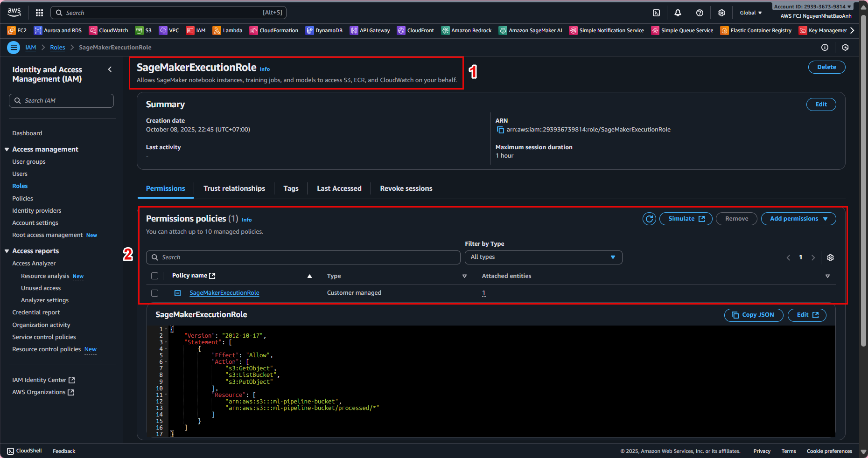Focus the policies search field

(x=303, y=257)
